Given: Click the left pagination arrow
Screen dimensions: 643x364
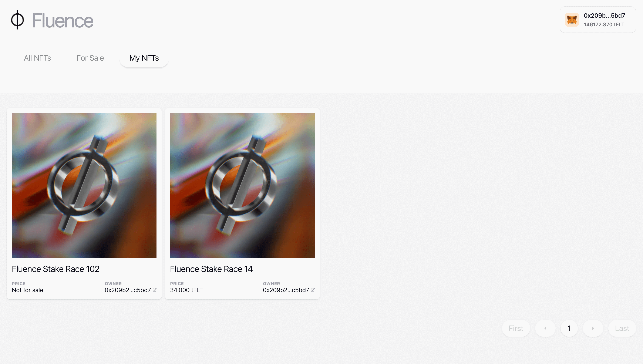Looking at the screenshot, I should [x=545, y=328].
